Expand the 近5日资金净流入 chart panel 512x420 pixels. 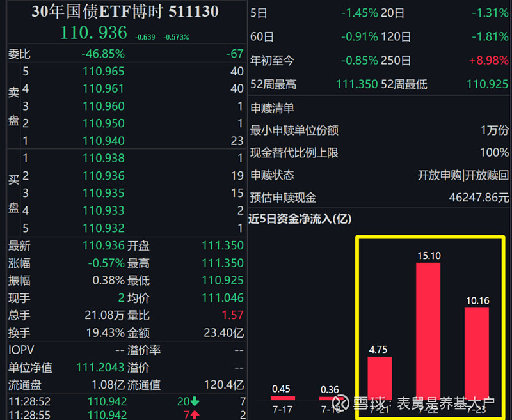tap(301, 219)
